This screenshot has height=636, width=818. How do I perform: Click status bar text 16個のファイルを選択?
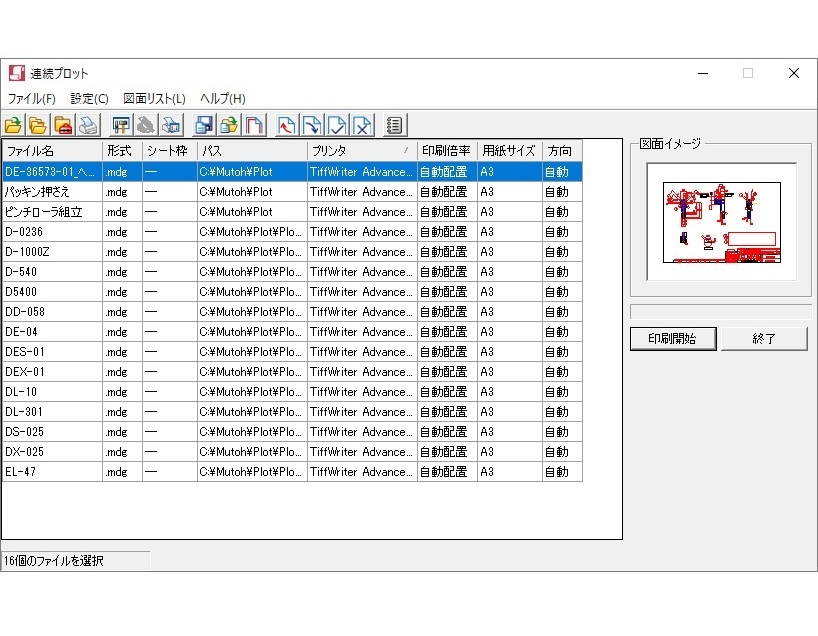(x=54, y=561)
